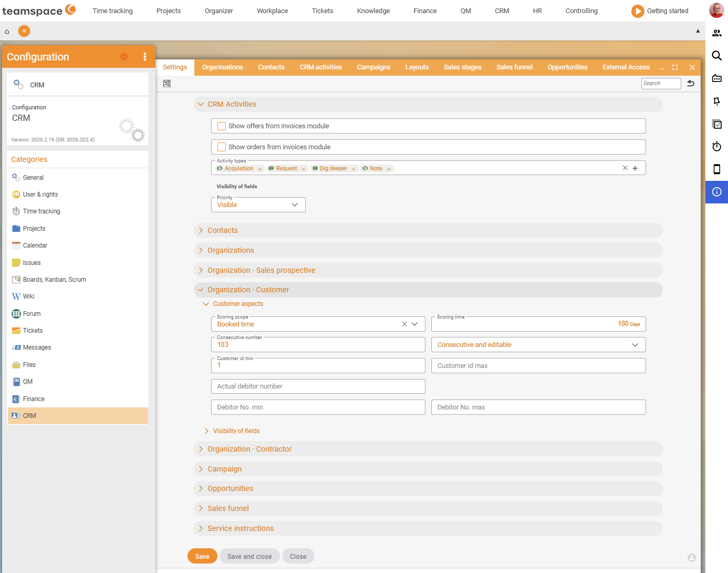The width and height of the screenshot is (728, 573).
Task: Expand the Contacts section
Action: tap(428, 230)
